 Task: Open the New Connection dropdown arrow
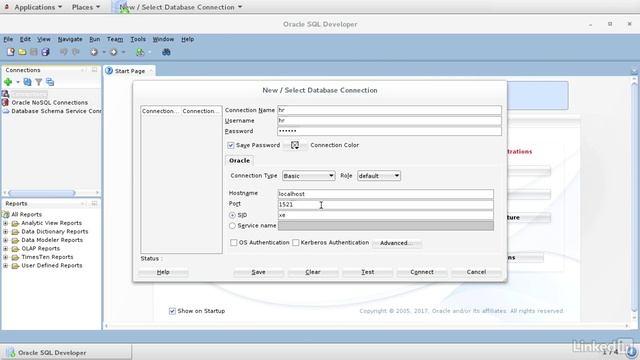pyautogui.click(x=18, y=82)
